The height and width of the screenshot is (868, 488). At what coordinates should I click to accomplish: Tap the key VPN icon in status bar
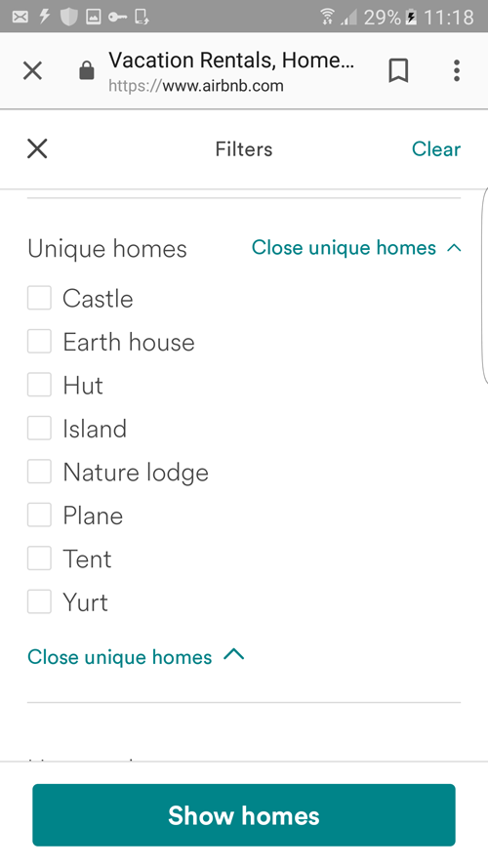coord(117,18)
